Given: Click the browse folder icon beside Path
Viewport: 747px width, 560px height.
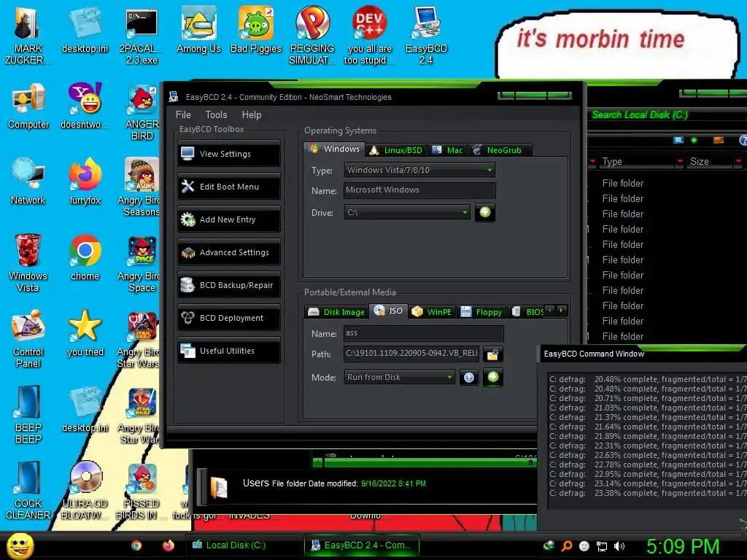Looking at the screenshot, I should (x=492, y=354).
